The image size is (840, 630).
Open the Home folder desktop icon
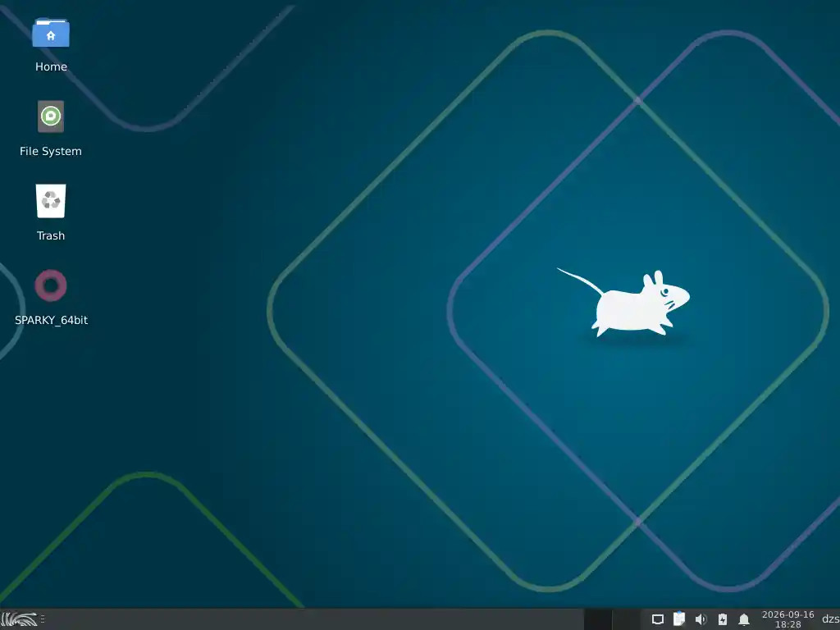point(51,33)
